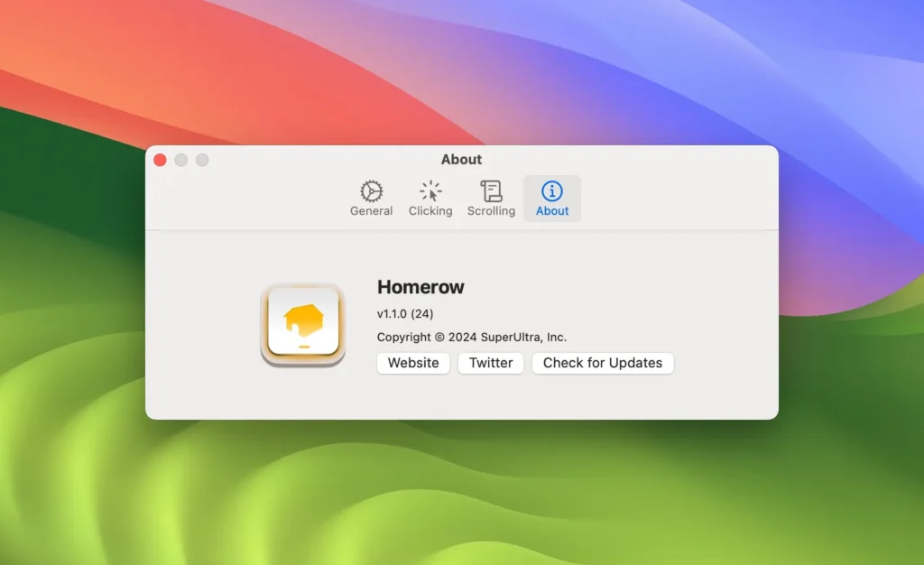Click the SuperUltra copyright line
Image resolution: width=924 pixels, height=565 pixels.
click(471, 337)
